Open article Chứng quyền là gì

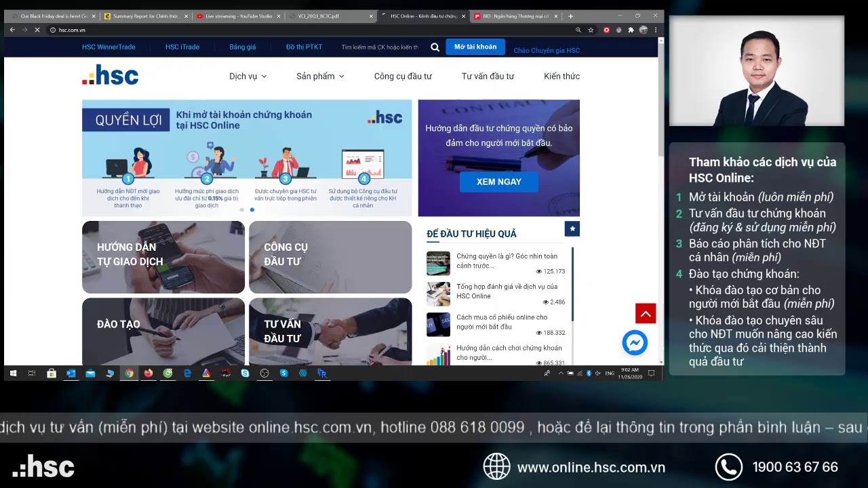tap(507, 261)
